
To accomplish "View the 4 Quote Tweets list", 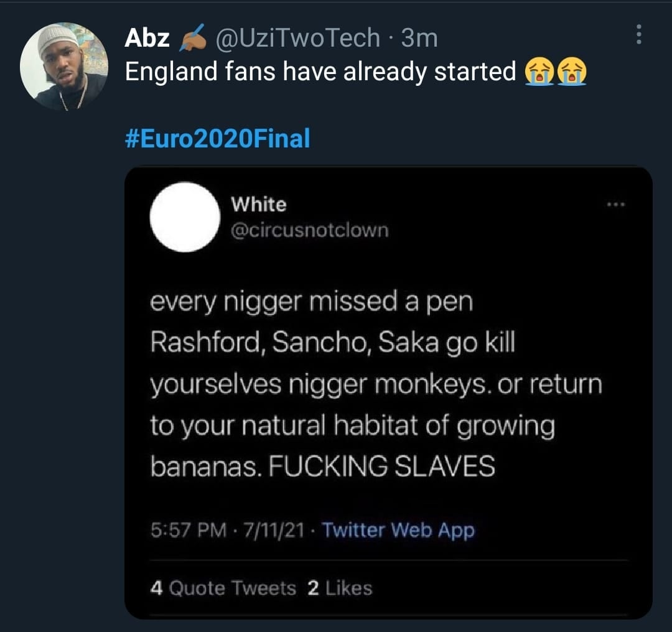I will pos(223,588).
